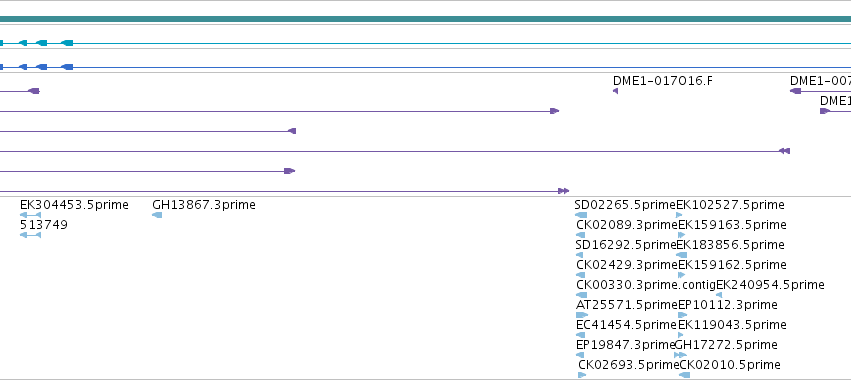Select the small purple arrow under DME1-017016.F
Viewport: 851px width, 380px height.
click(615, 91)
